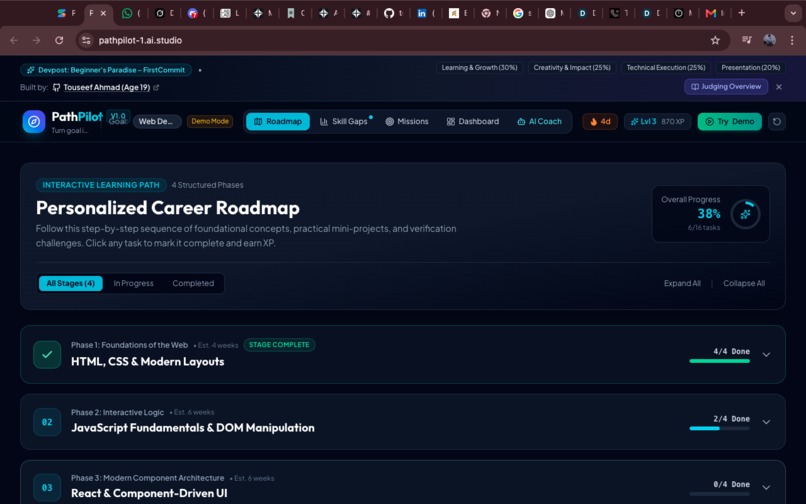The width and height of the screenshot is (806, 504).
Task: Filter by All Stages (4)
Action: [70, 283]
